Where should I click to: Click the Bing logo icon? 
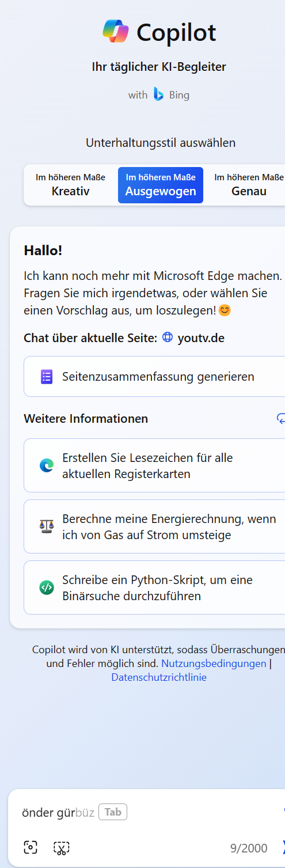(x=159, y=94)
